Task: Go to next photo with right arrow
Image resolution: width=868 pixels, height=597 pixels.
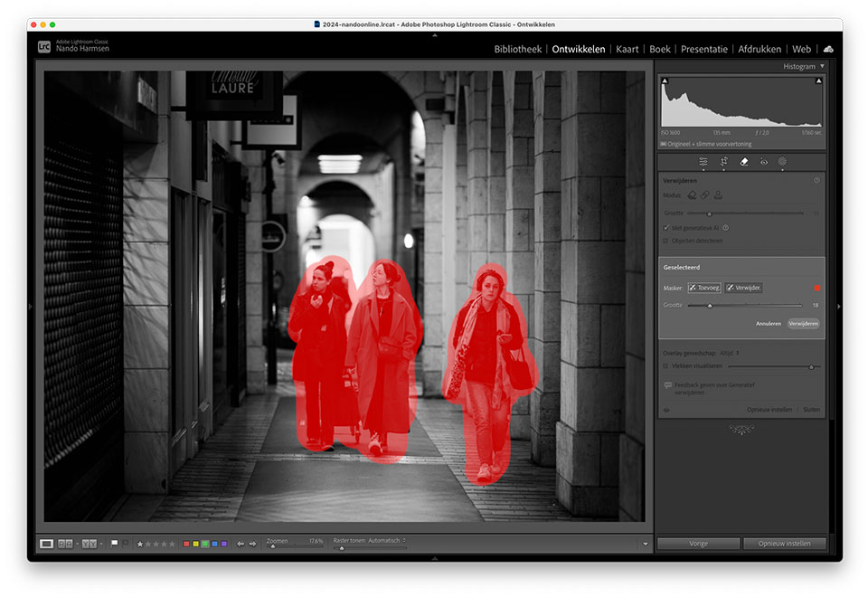Action: coord(252,544)
